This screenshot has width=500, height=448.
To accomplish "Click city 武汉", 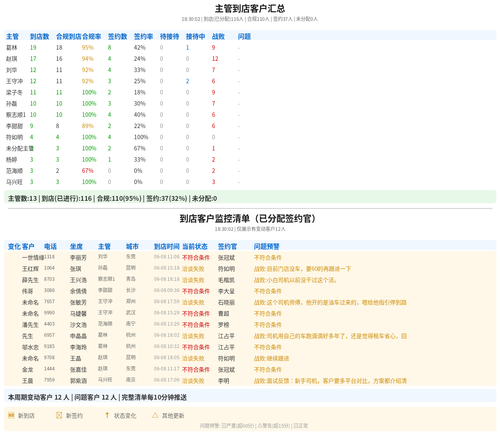I will coord(131,313).
